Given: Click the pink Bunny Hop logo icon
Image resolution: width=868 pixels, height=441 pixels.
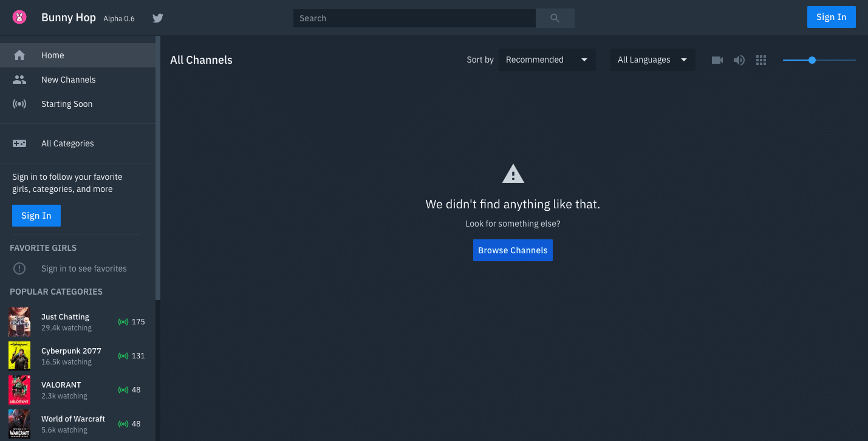Looking at the screenshot, I should coord(19,18).
